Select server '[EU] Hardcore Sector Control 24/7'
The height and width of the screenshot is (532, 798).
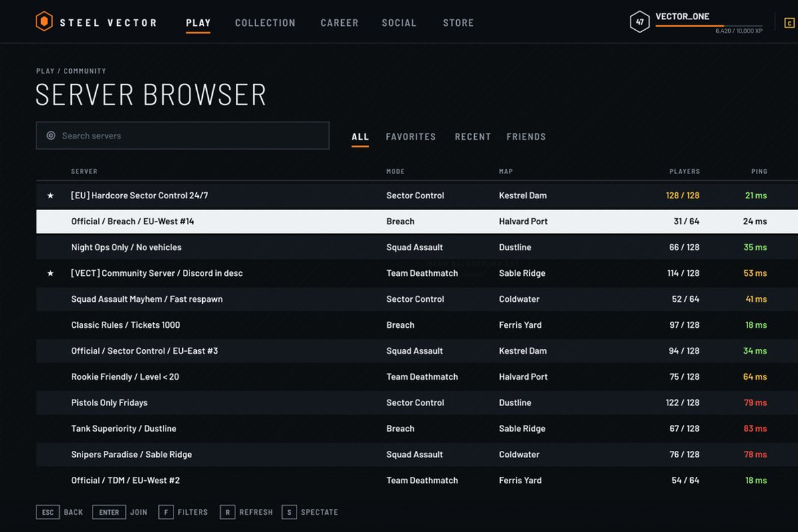pos(417,196)
